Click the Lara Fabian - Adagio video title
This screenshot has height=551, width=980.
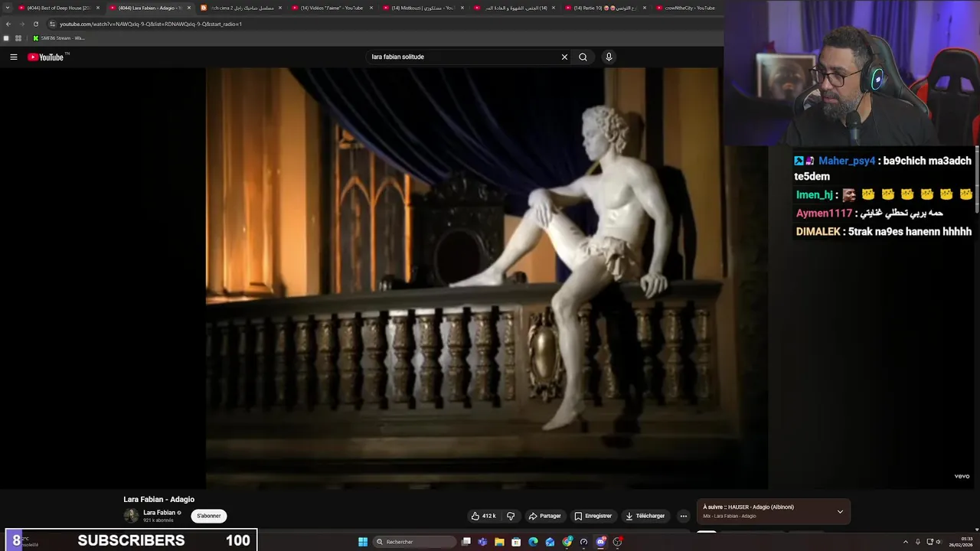159,499
